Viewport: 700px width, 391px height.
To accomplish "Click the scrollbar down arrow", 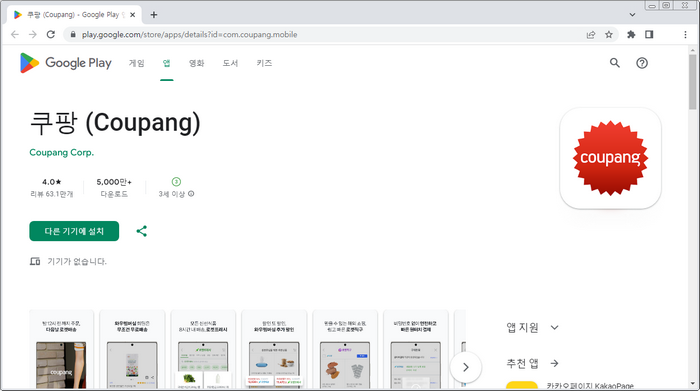I will (x=693, y=384).
